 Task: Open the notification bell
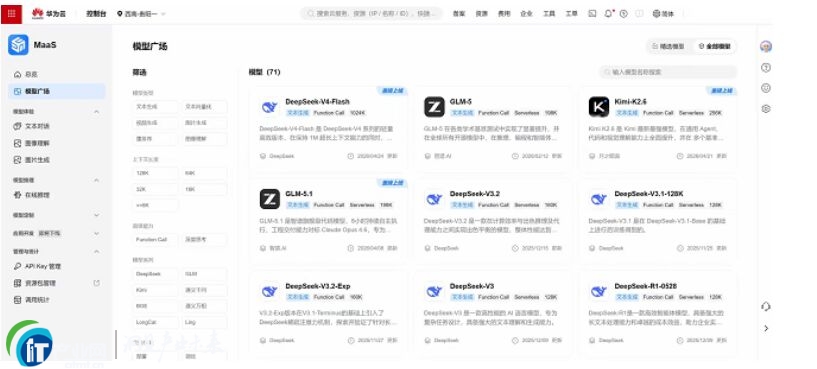pos(608,14)
